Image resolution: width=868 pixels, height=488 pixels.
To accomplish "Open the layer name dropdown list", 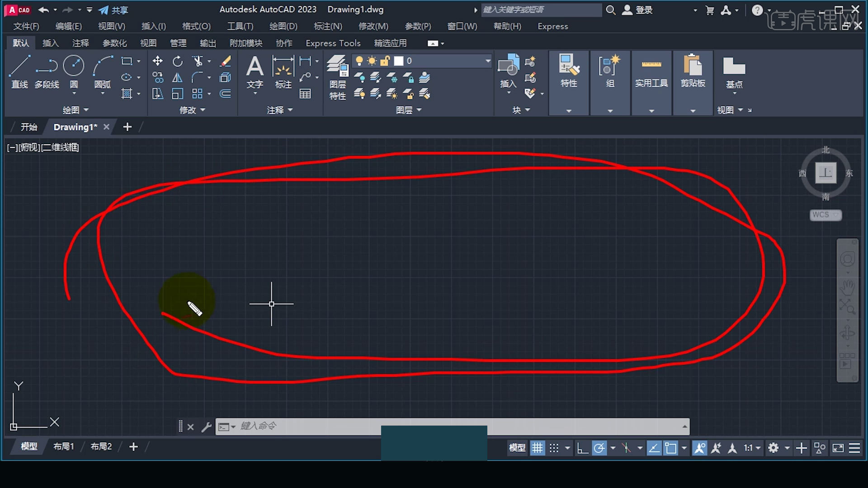I will point(487,61).
